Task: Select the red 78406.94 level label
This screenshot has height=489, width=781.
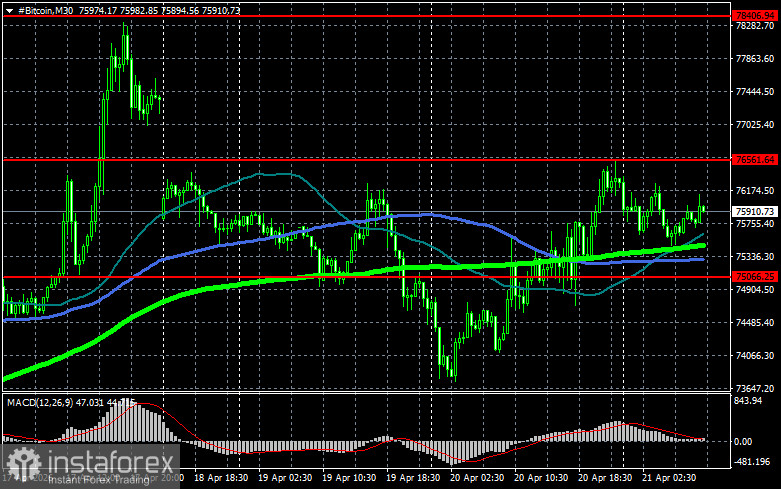Action: pos(755,16)
